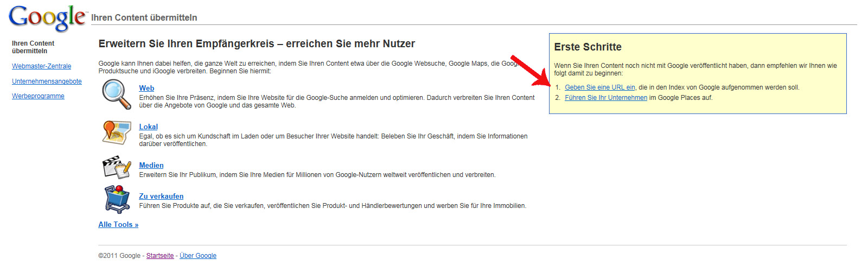
Task: Click the shopping cart Zu verkaufen icon
Action: click(117, 199)
